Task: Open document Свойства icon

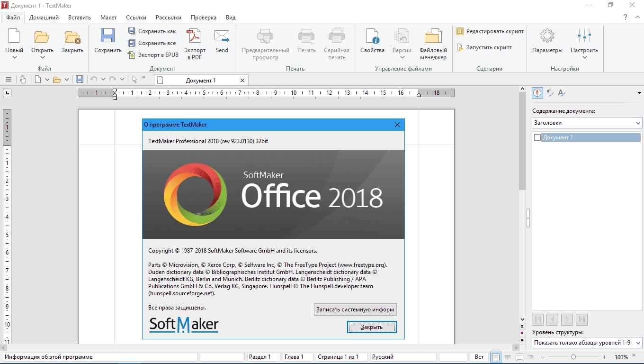Action: pyautogui.click(x=372, y=36)
